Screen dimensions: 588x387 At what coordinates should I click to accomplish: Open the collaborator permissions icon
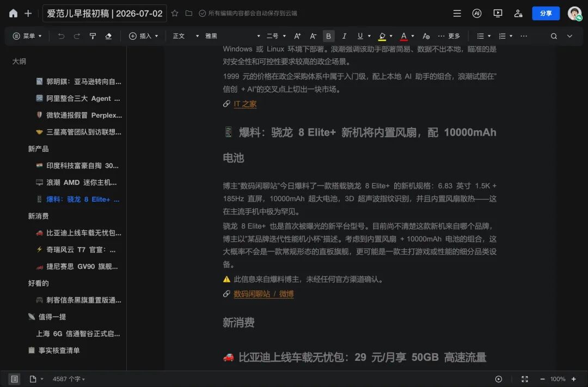[x=518, y=13]
